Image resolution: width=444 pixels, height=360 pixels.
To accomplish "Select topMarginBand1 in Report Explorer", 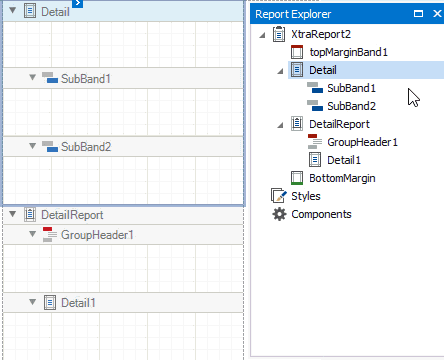I will point(349,52).
